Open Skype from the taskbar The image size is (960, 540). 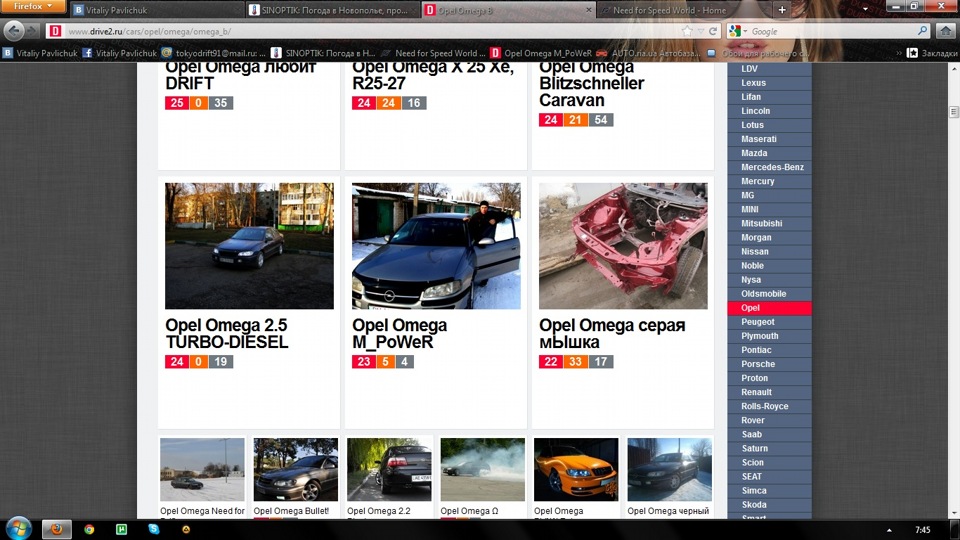coord(154,530)
